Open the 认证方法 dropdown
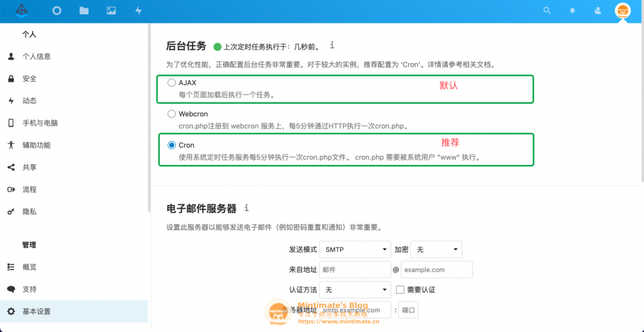The width and height of the screenshot is (644, 332). click(x=355, y=289)
